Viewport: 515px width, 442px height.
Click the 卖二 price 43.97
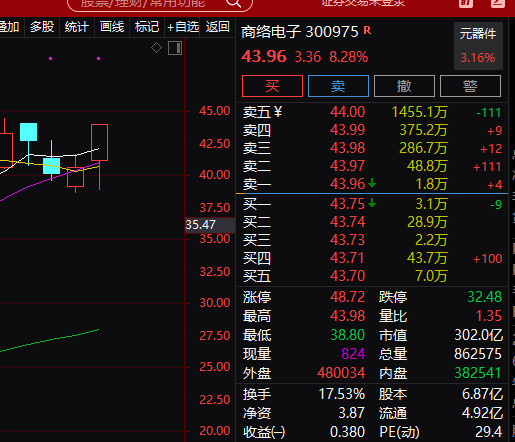point(348,166)
